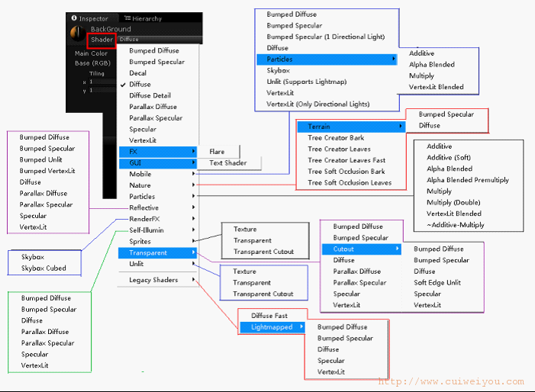Choose Legacy Shaders in the main menu

153,280
